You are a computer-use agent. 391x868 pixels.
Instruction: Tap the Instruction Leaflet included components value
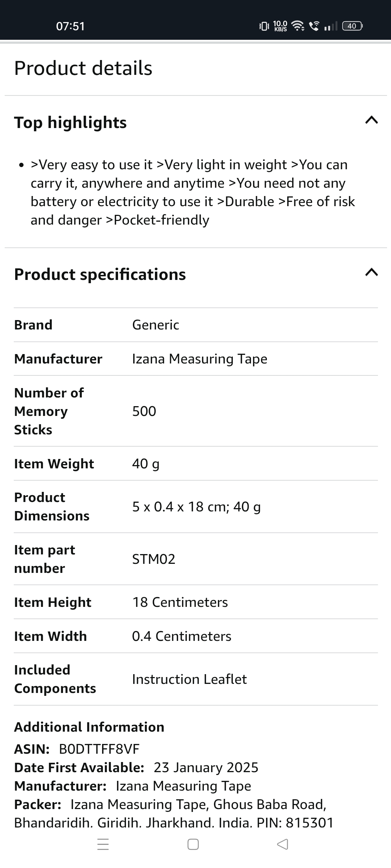pos(189,679)
